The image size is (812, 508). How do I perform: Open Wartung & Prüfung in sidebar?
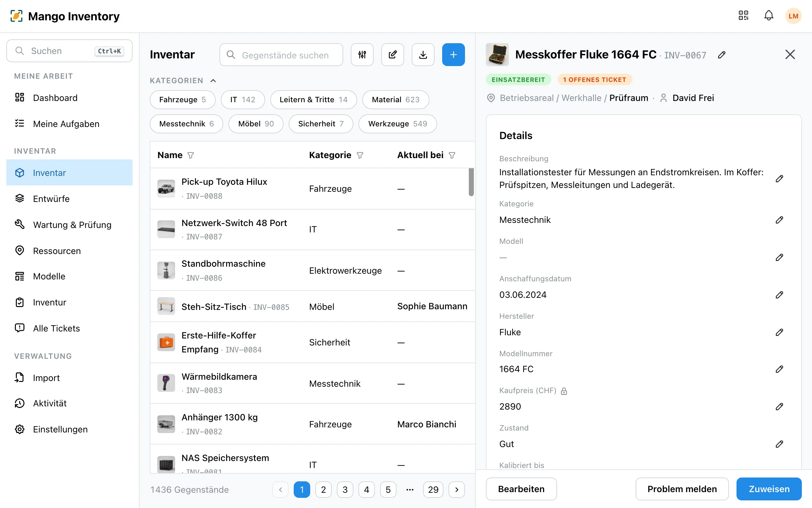(69, 224)
